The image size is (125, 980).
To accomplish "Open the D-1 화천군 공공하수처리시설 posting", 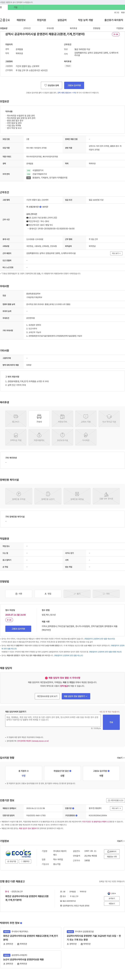I will click(x=27, y=898).
